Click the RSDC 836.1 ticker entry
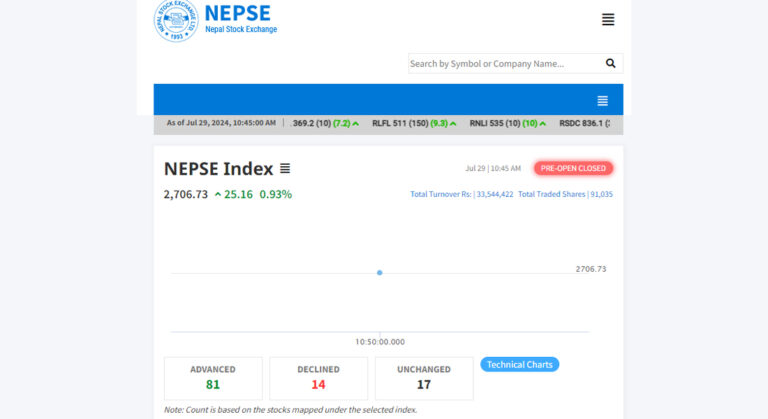Image resolution: width=768 pixels, height=419 pixels. click(x=590, y=123)
